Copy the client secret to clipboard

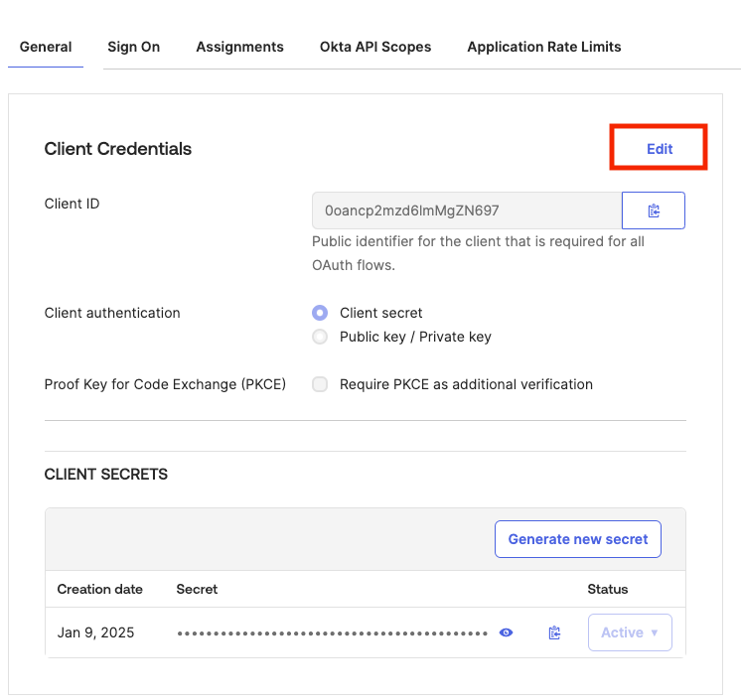point(554,632)
